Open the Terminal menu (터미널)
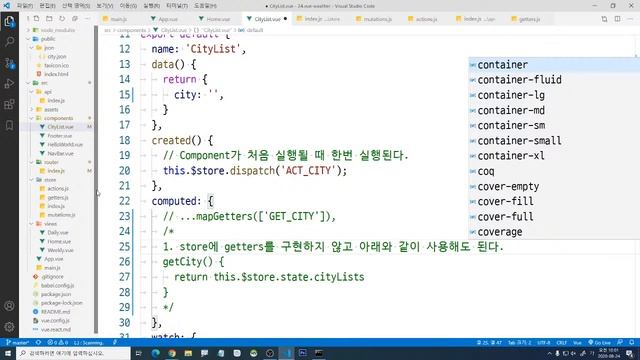The image size is (640, 360). (x=177, y=6)
